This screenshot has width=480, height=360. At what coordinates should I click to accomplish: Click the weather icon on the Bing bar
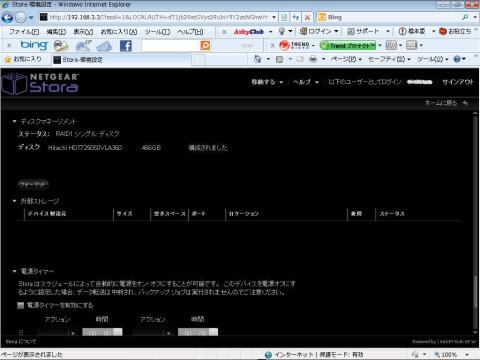click(x=83, y=46)
